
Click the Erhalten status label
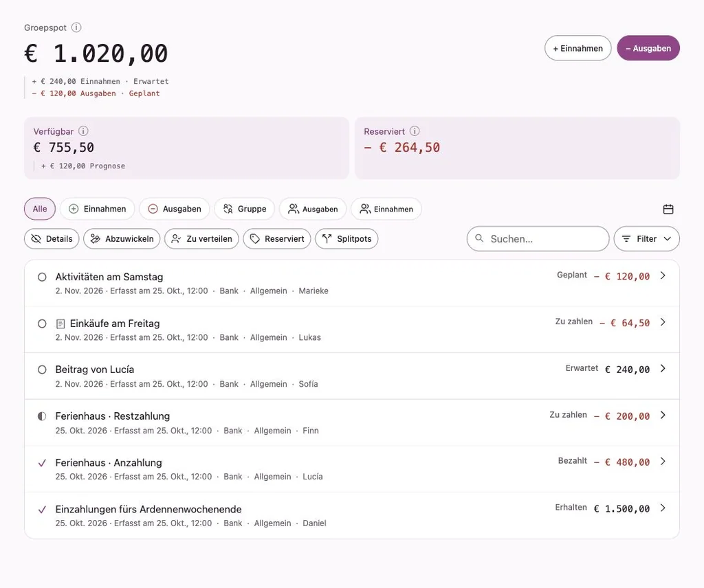(x=571, y=507)
